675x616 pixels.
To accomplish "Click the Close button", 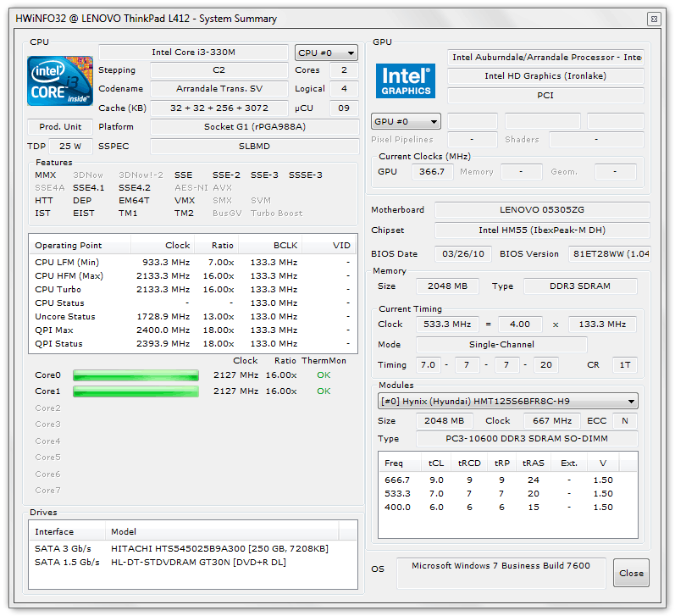I will 631,573.
